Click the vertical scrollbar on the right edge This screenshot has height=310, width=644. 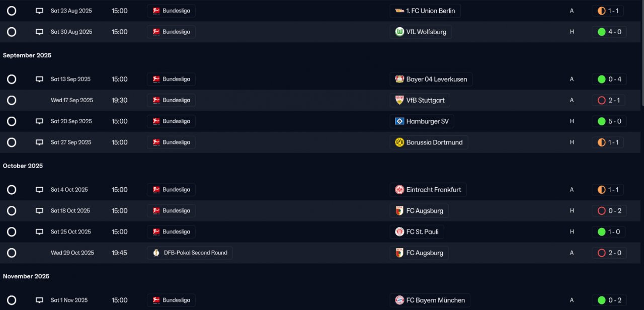pos(642,53)
